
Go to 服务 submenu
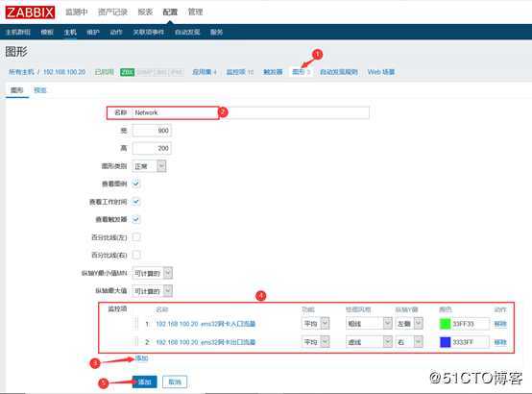pos(216,32)
